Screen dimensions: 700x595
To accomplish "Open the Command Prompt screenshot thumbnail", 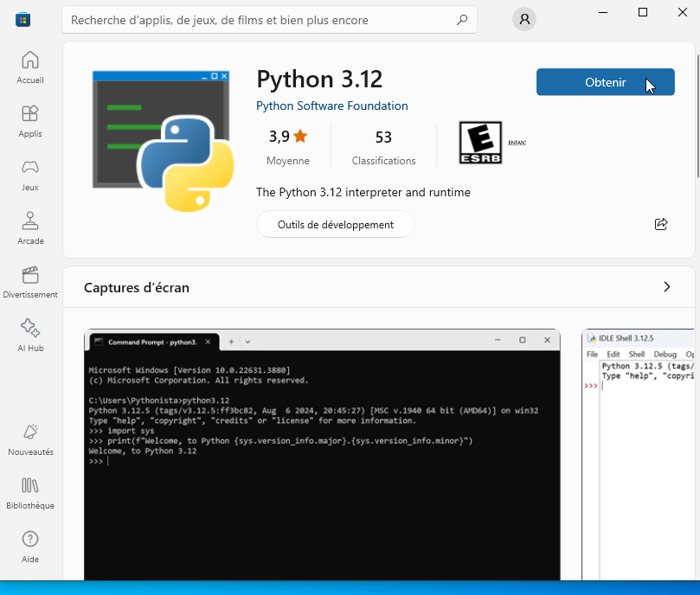I will [x=322, y=454].
